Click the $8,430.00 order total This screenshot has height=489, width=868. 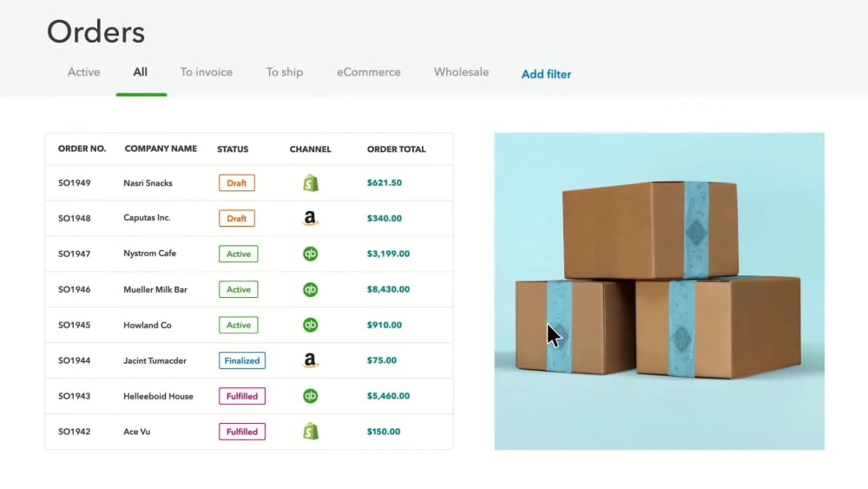click(388, 289)
